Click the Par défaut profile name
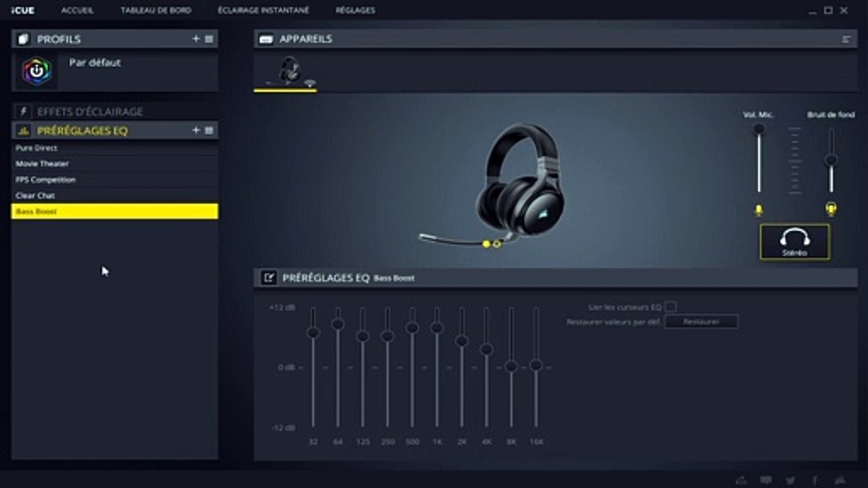The width and height of the screenshot is (868, 488). point(95,62)
